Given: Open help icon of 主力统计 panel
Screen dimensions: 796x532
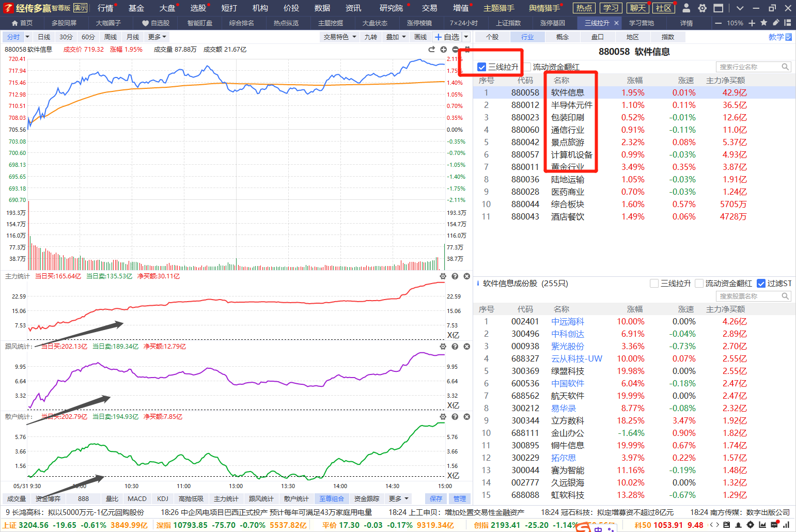Looking at the screenshot, I should tap(455, 276).
